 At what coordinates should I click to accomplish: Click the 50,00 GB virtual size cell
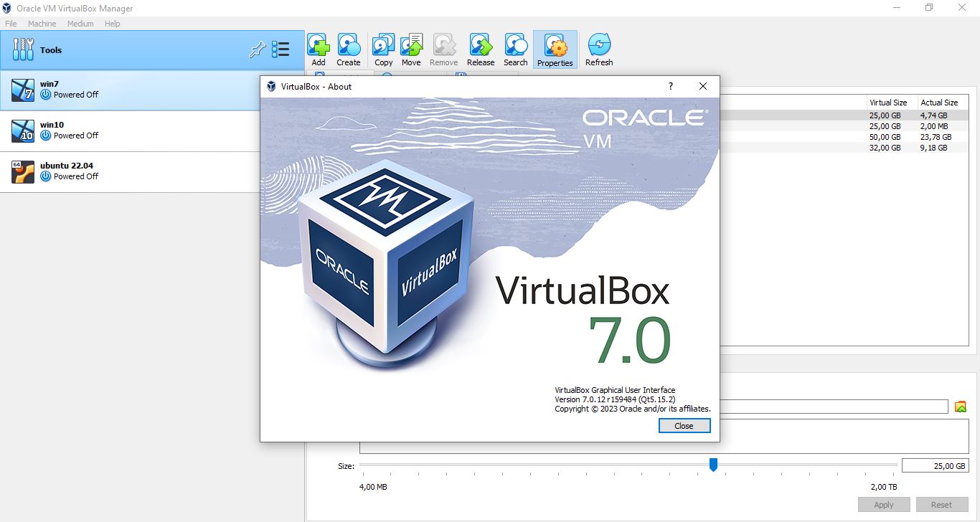(885, 136)
